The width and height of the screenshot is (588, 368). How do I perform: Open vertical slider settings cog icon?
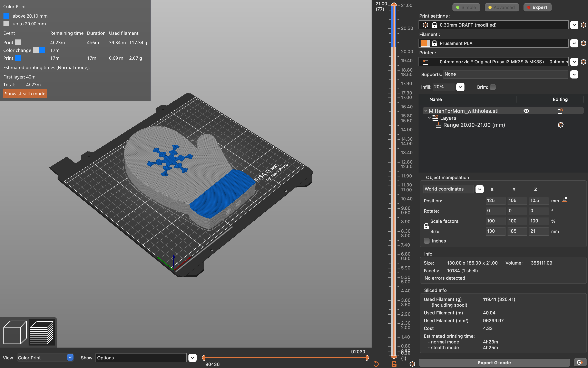pyautogui.click(x=412, y=364)
